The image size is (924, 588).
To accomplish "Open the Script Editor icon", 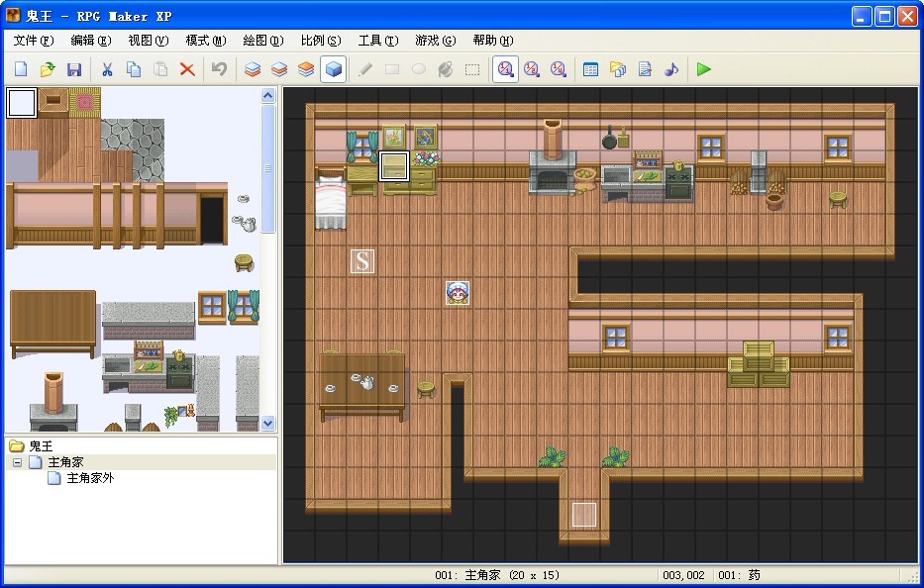I will [x=645, y=69].
